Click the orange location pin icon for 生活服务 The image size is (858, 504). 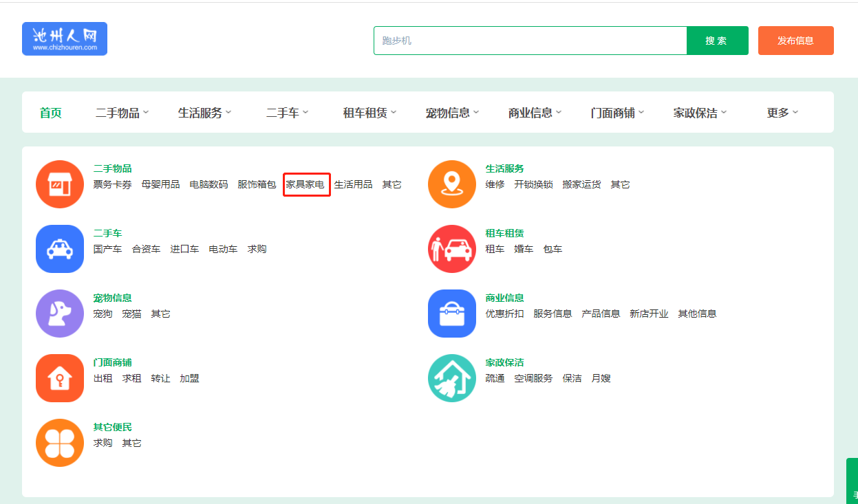[452, 184]
